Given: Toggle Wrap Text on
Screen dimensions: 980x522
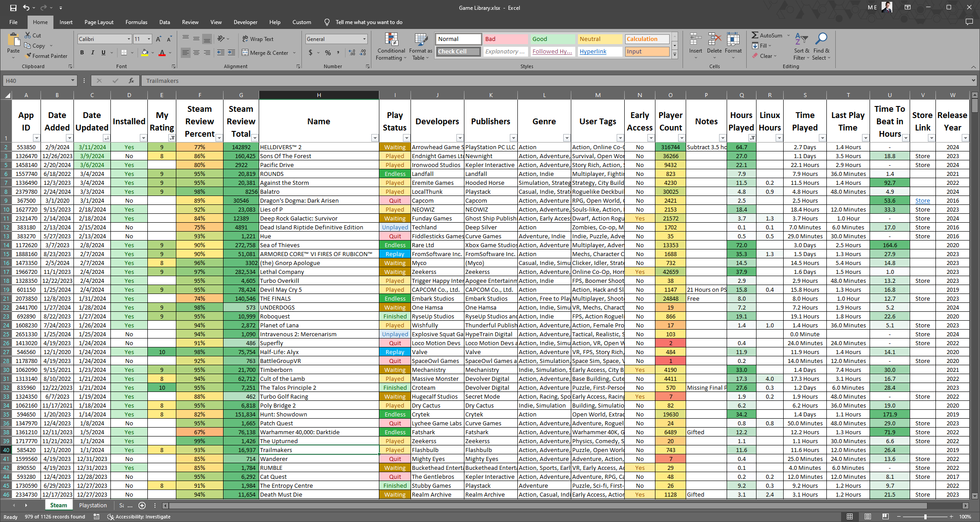Looking at the screenshot, I should (258, 39).
